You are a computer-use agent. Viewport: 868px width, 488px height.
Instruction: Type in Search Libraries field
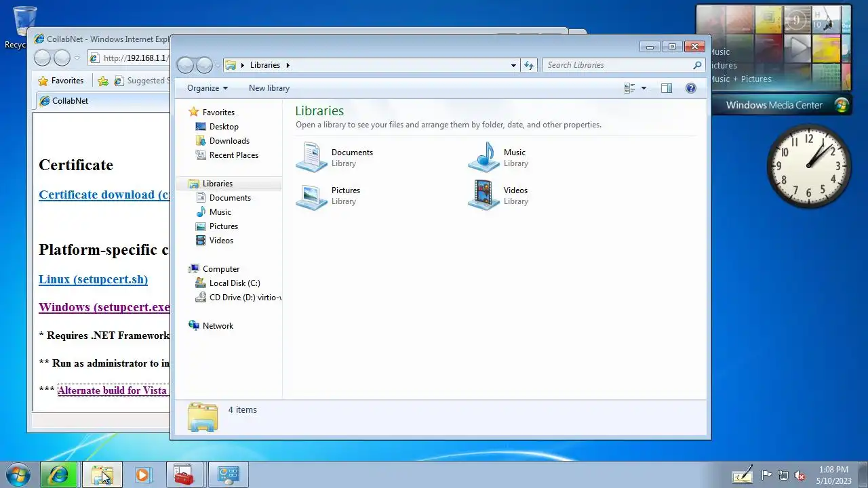tap(617, 65)
